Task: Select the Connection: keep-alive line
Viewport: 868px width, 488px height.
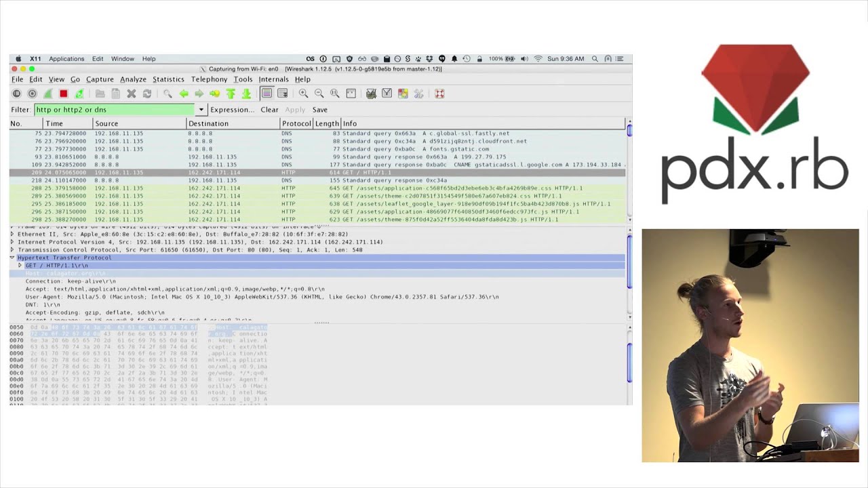Action: point(71,281)
